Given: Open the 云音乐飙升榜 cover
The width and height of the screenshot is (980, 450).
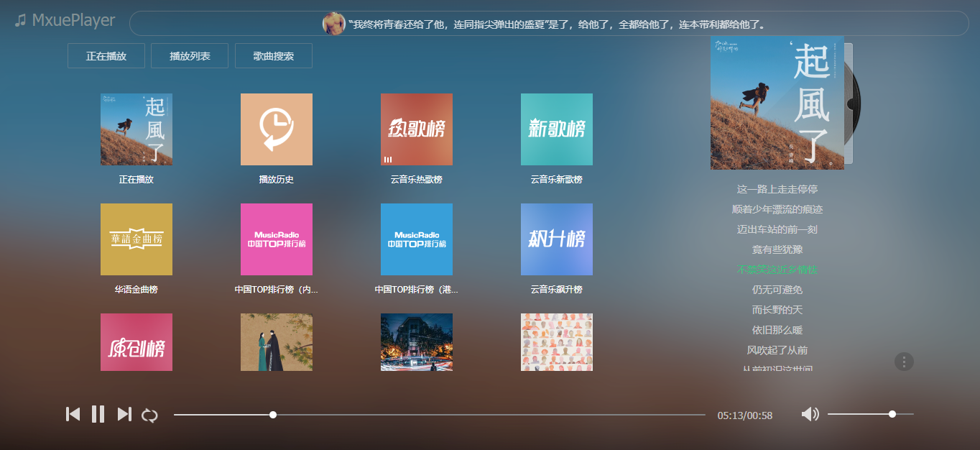Looking at the screenshot, I should click(557, 239).
